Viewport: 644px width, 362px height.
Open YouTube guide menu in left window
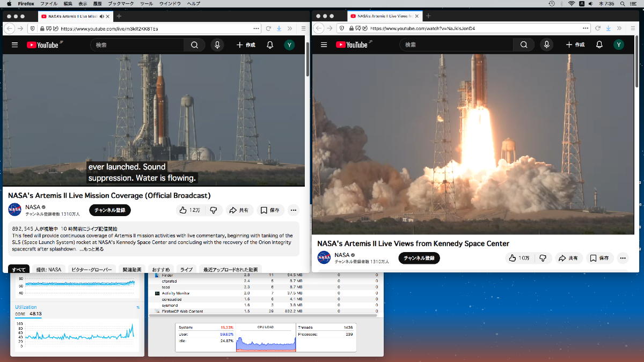(14, 45)
